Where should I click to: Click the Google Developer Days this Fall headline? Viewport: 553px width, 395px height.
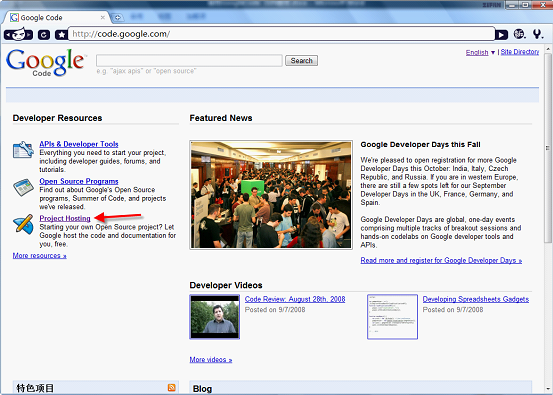click(420, 144)
